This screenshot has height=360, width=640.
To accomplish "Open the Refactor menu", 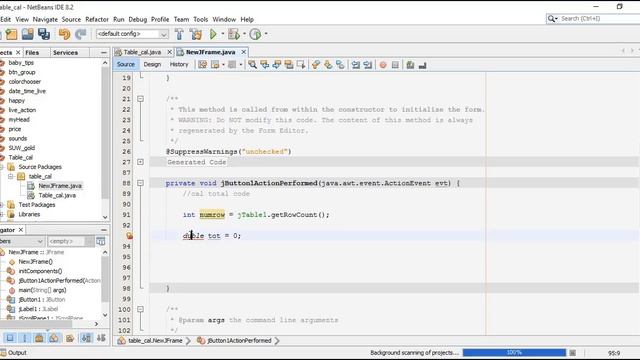I will pos(97,19).
